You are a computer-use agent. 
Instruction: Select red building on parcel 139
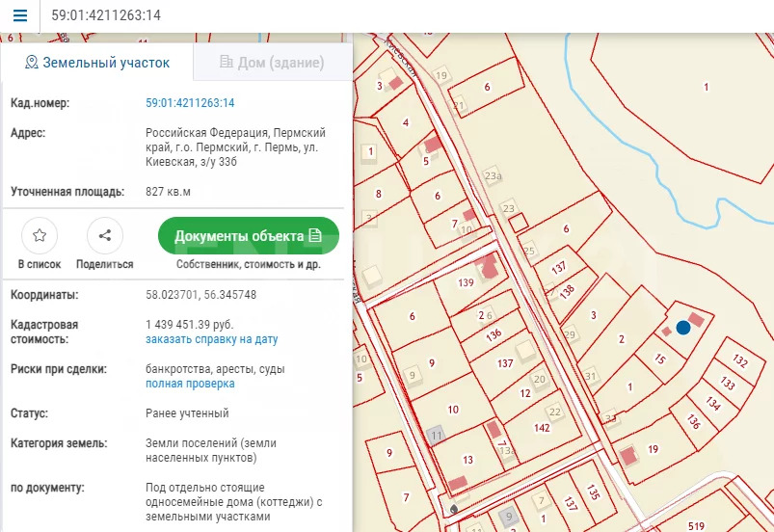[x=489, y=266]
